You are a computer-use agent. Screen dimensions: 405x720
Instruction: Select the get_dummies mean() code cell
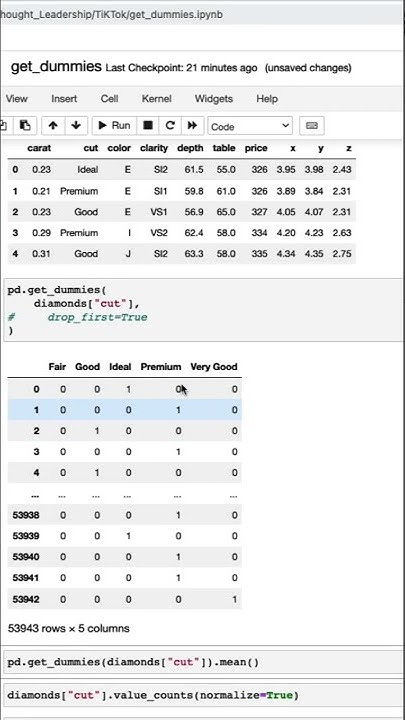(x=204, y=662)
